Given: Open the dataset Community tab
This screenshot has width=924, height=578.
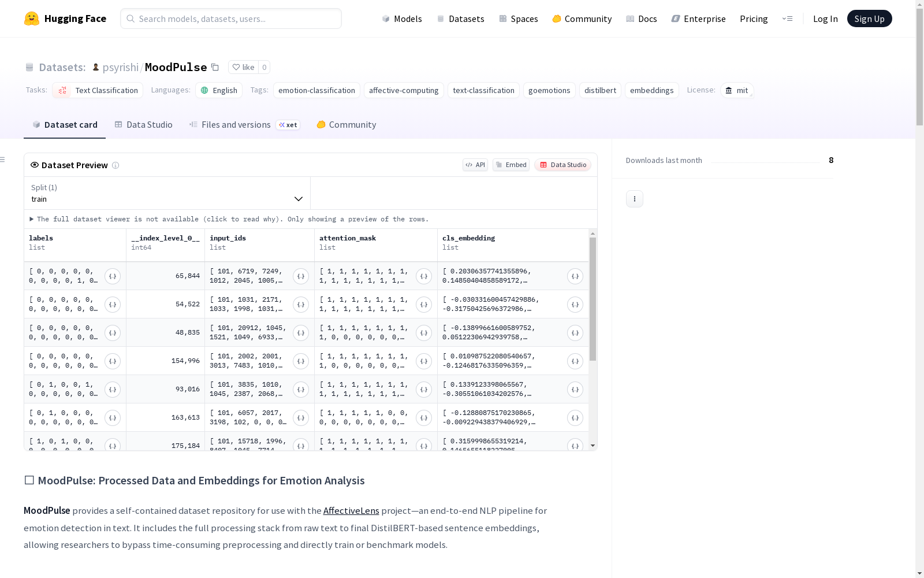Looking at the screenshot, I should pyautogui.click(x=346, y=125).
